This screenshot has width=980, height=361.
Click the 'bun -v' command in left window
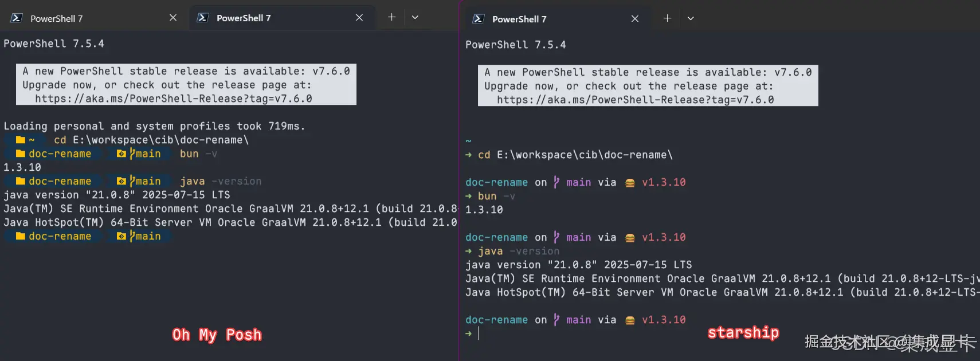(x=199, y=154)
